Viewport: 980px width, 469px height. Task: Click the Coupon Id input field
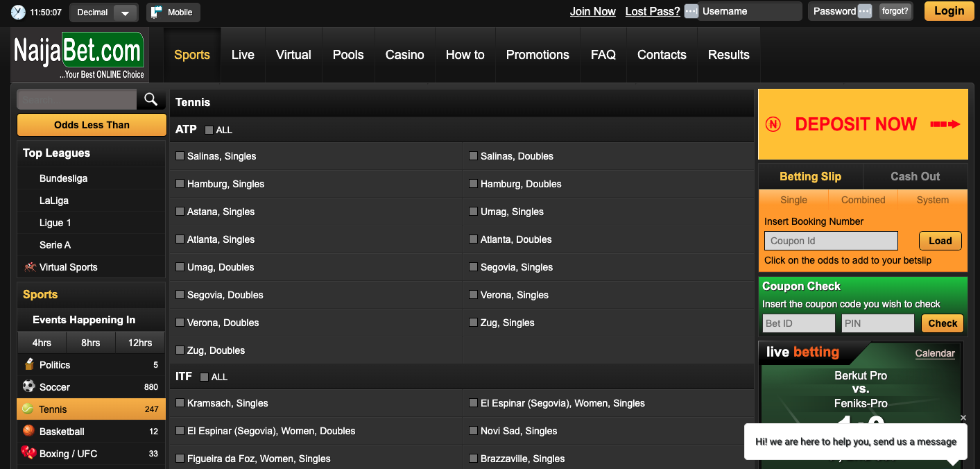831,241
